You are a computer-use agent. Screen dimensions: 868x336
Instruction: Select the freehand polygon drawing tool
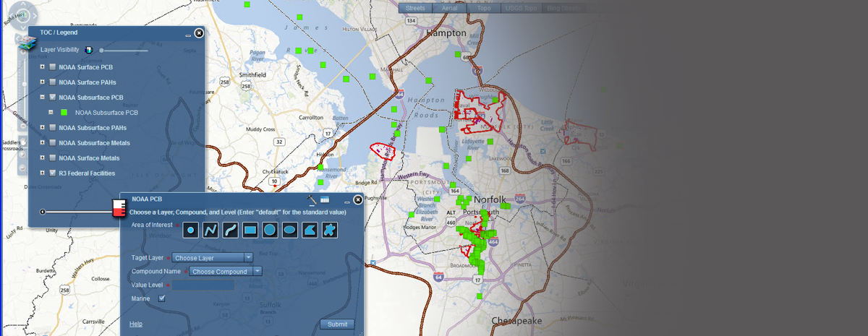pos(329,231)
